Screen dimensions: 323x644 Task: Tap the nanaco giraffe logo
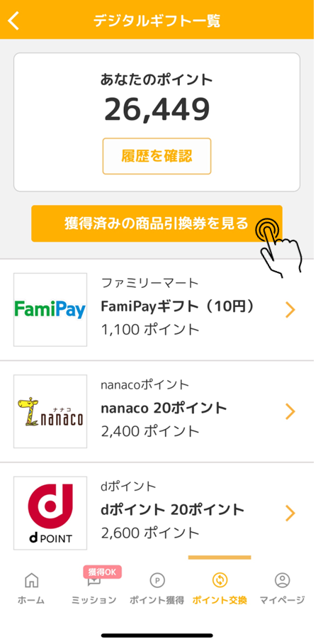pos(50,411)
